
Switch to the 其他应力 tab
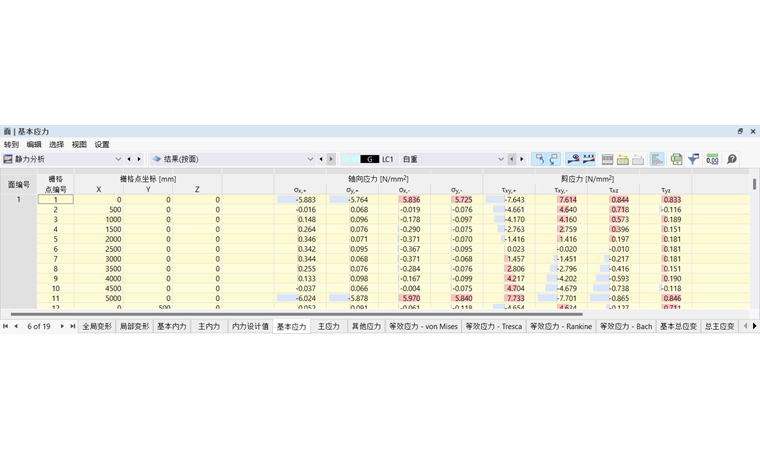(366, 326)
